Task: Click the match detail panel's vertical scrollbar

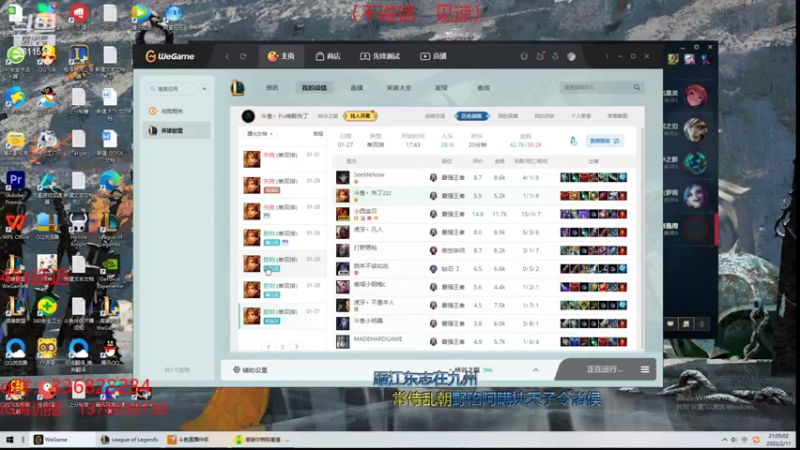Action: pos(642,239)
